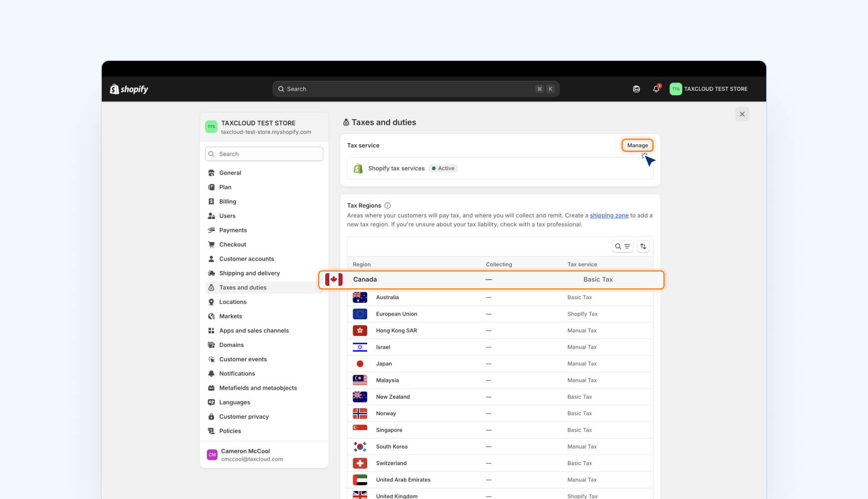Open the Shopify inbox icon in header
Screen dimensions: 868x499
636,89
